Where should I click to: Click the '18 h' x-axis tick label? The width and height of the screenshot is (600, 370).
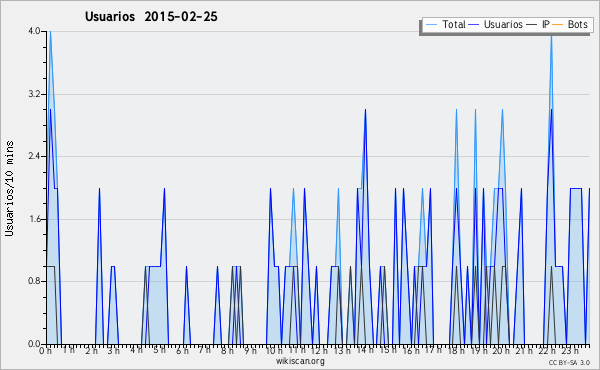coord(456,350)
